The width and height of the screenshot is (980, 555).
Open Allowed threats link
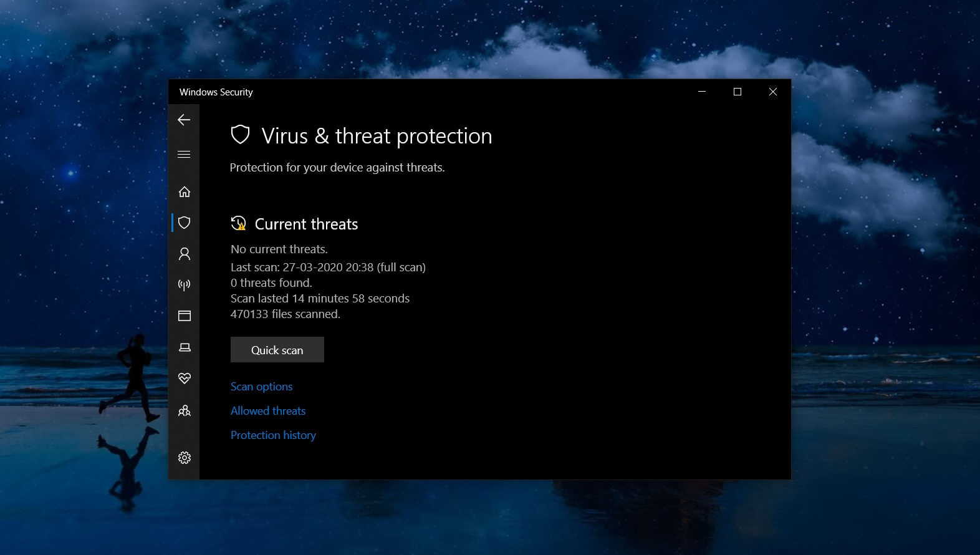268,411
